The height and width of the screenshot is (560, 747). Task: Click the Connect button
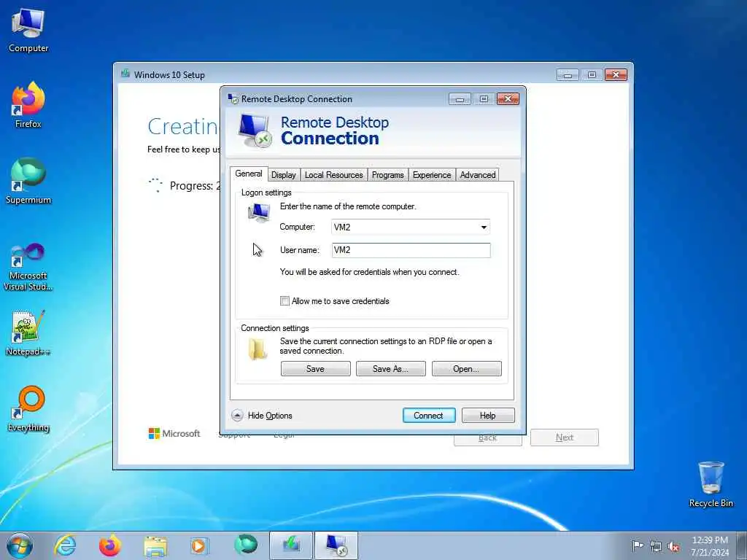(x=429, y=415)
